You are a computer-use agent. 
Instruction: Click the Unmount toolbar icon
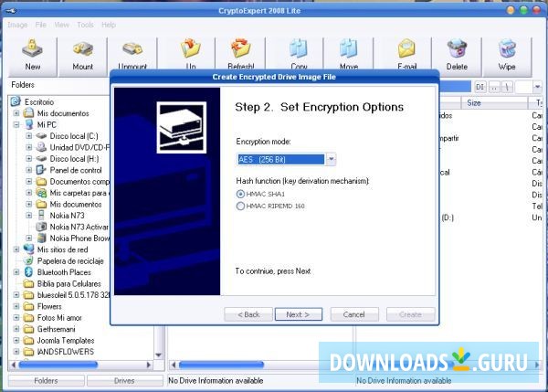[132, 54]
